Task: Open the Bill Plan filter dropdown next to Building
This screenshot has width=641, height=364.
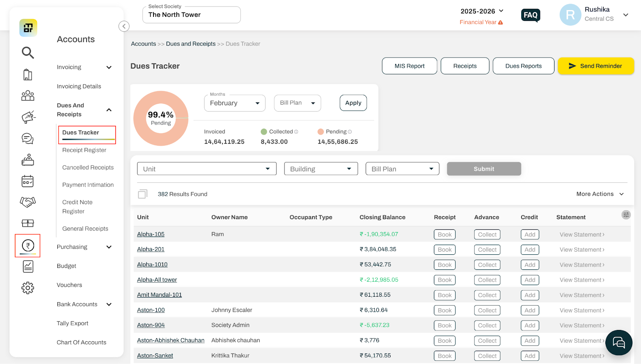Action: (402, 169)
